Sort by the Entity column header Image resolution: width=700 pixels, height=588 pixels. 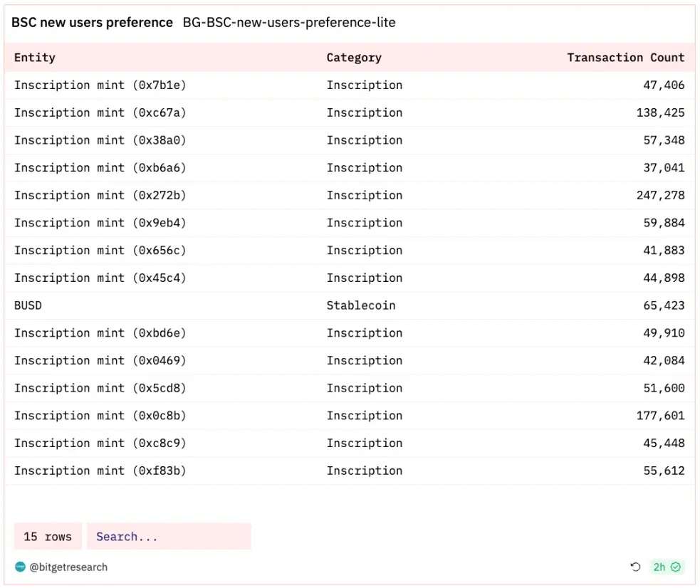coord(35,58)
